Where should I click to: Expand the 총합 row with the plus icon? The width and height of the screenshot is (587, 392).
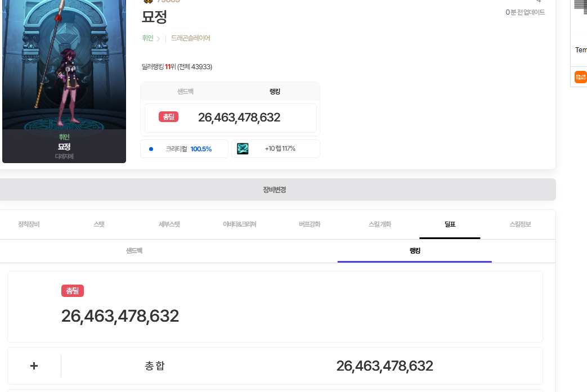pos(34,366)
